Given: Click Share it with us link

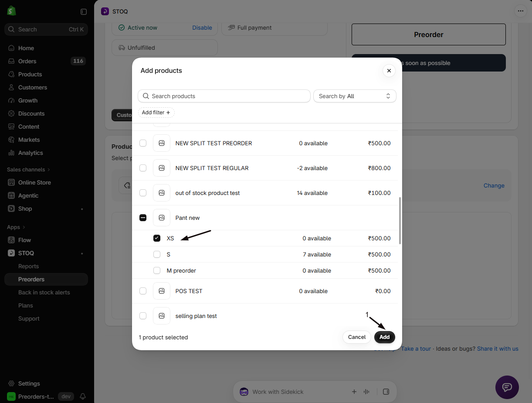Looking at the screenshot, I should 498,348.
